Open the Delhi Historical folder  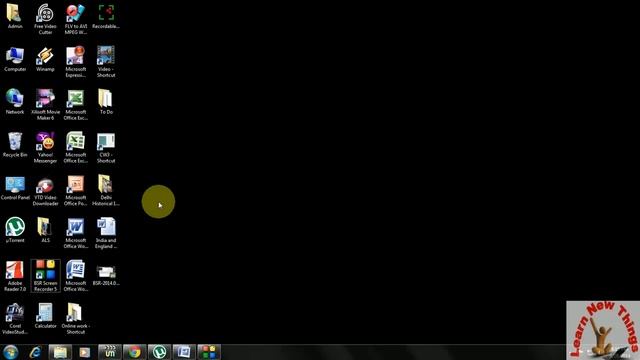[x=106, y=191]
